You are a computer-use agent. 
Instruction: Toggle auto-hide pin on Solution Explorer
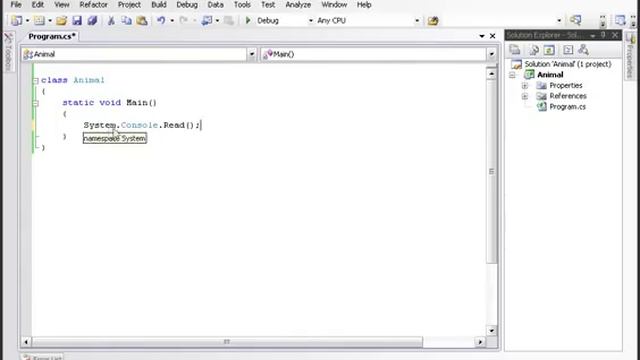[x=603, y=36]
